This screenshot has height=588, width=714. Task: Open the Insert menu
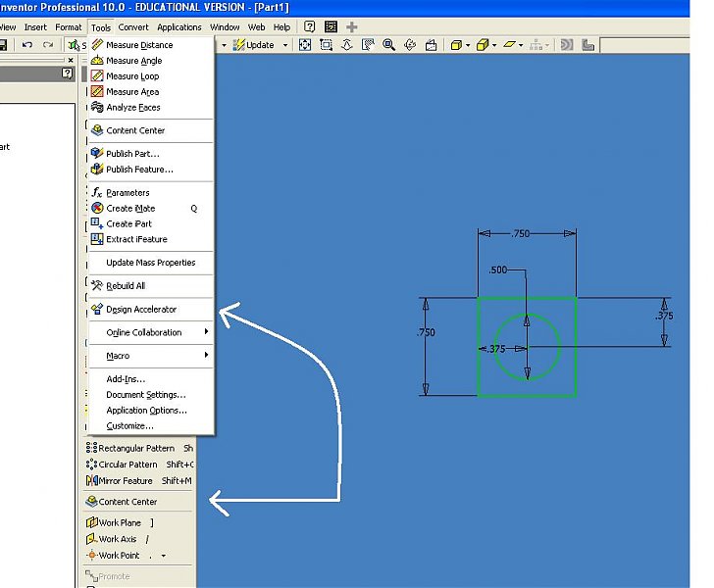[x=35, y=27]
